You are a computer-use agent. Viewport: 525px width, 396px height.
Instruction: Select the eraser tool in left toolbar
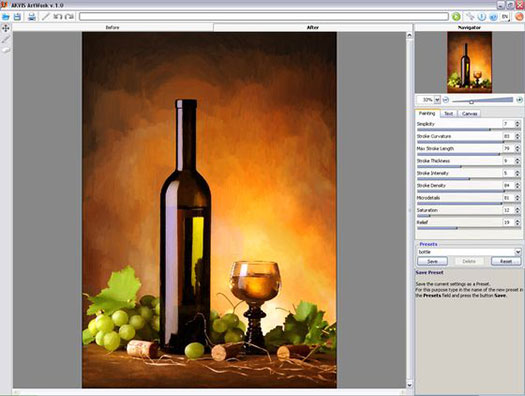[x=6, y=50]
